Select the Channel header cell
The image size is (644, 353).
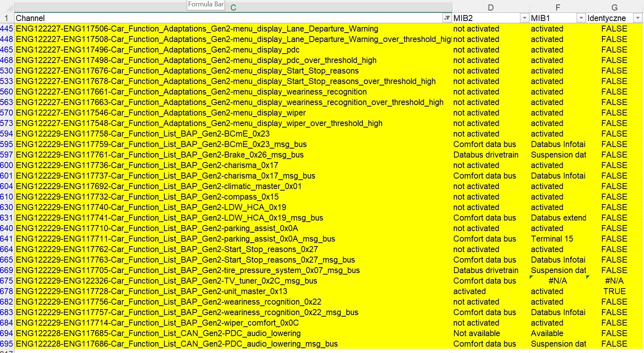coord(225,18)
